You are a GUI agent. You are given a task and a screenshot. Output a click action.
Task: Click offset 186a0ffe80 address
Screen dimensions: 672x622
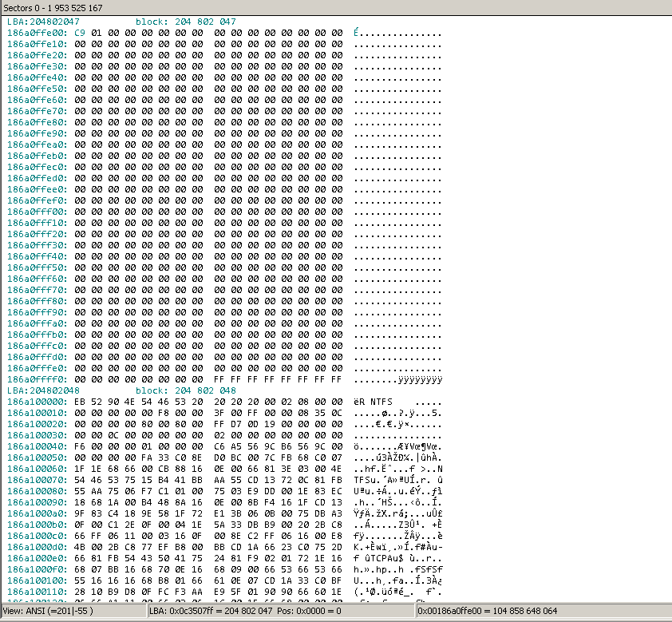click(x=38, y=122)
